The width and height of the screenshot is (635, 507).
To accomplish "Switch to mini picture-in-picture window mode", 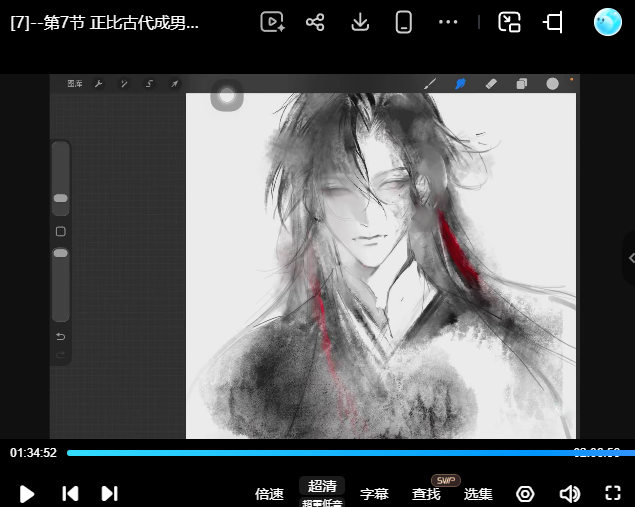I will [509, 22].
